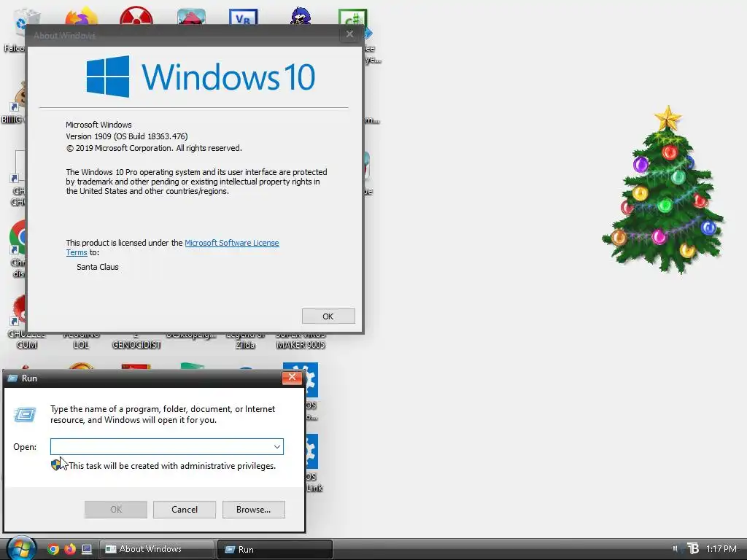
Task: Close the Run dialog with red X
Action: [292, 377]
